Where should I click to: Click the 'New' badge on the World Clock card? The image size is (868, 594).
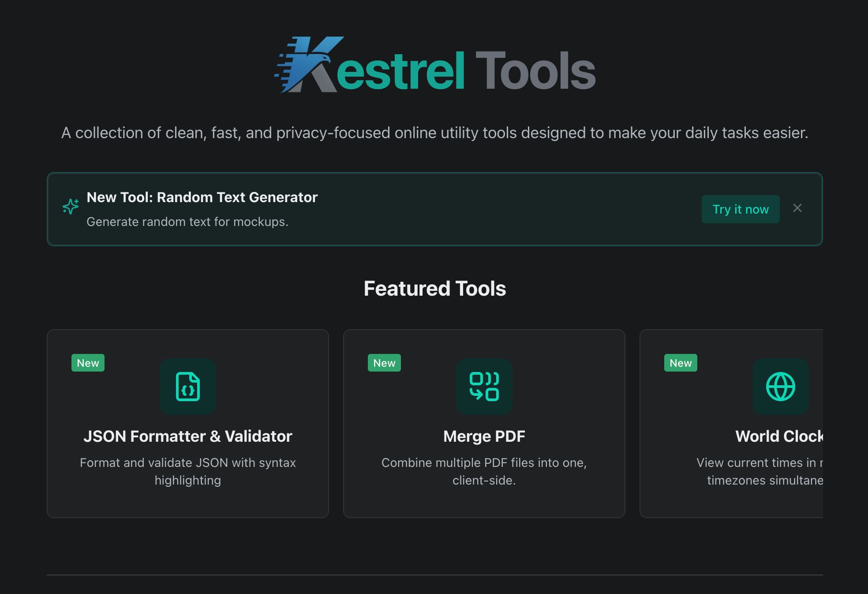(680, 363)
